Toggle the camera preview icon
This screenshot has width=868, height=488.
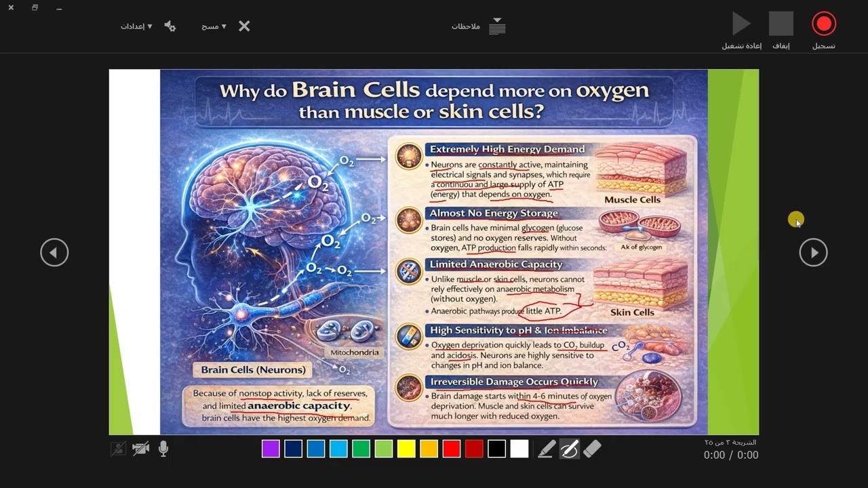point(118,449)
